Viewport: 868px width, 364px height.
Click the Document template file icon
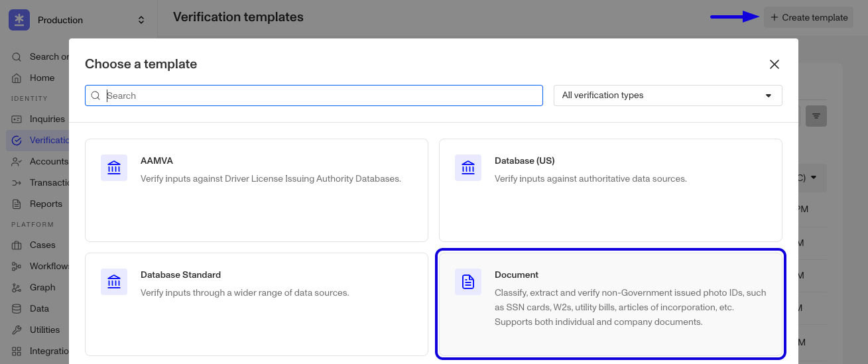coord(468,282)
